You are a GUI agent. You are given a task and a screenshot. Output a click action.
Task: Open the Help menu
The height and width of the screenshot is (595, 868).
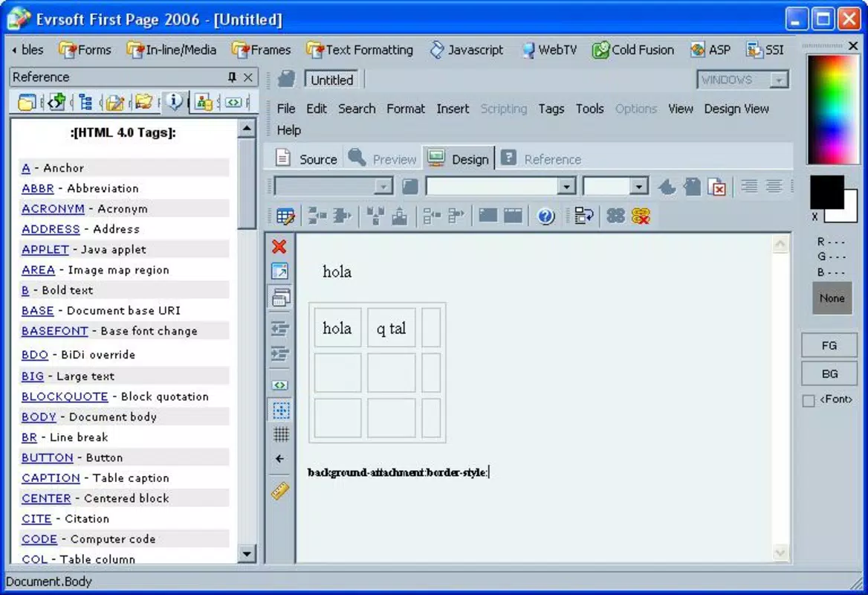point(288,130)
